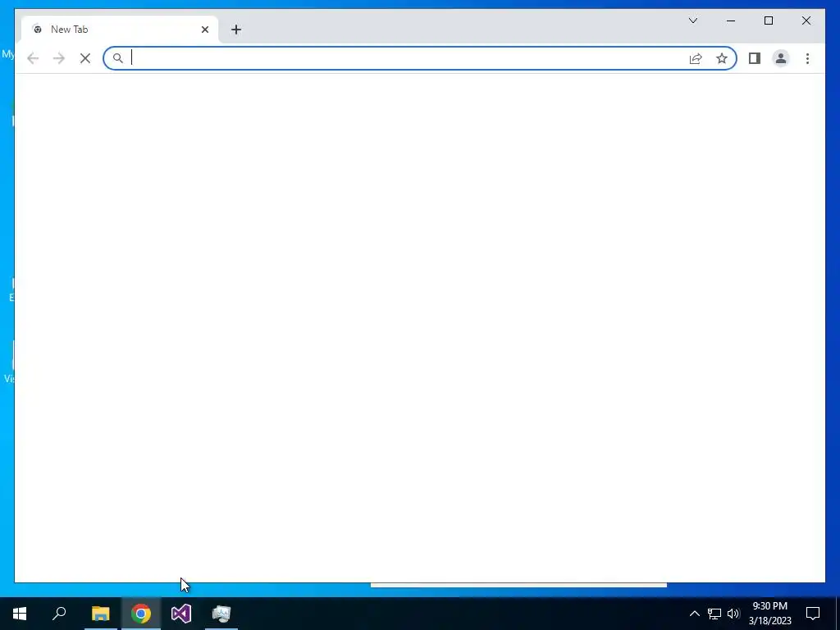Image resolution: width=840 pixels, height=630 pixels.
Task: Open Chrome three-dot menu
Action: (x=807, y=58)
